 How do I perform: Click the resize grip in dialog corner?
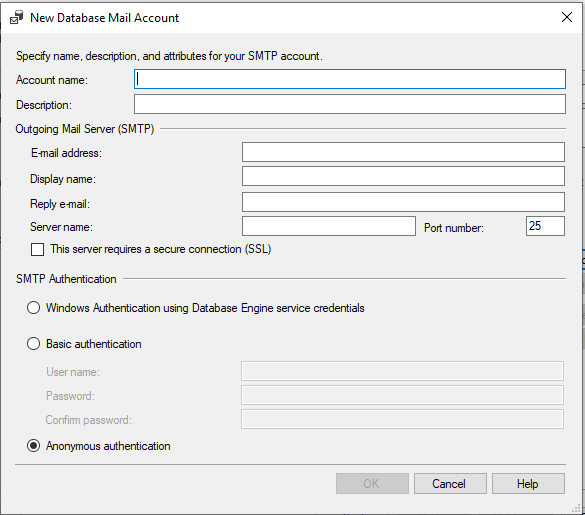[x=576, y=508]
